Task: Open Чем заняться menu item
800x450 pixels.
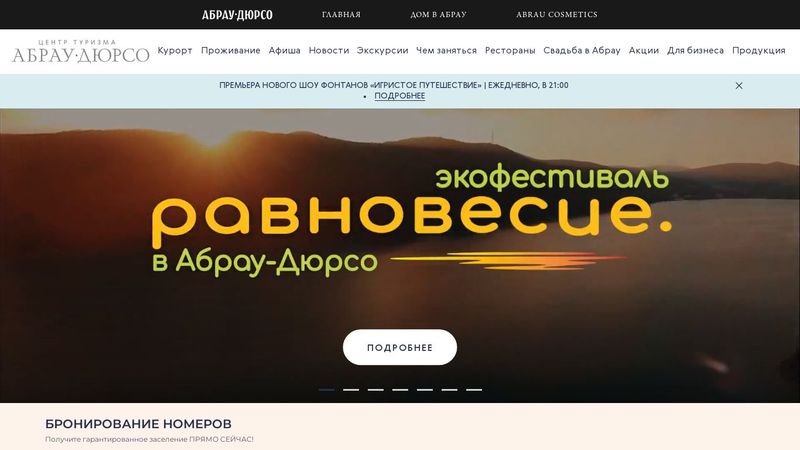Action: pos(446,51)
